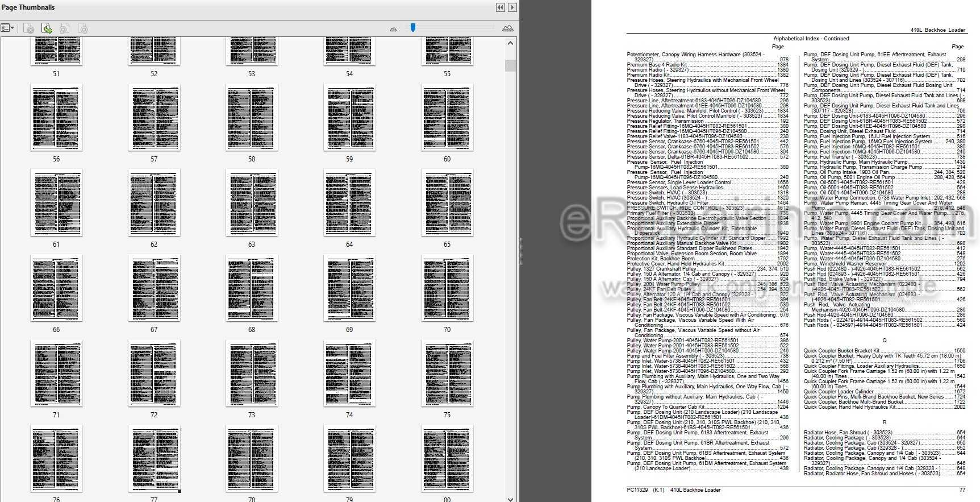Click the thumbnail scrollbar up arrow

tap(510, 43)
